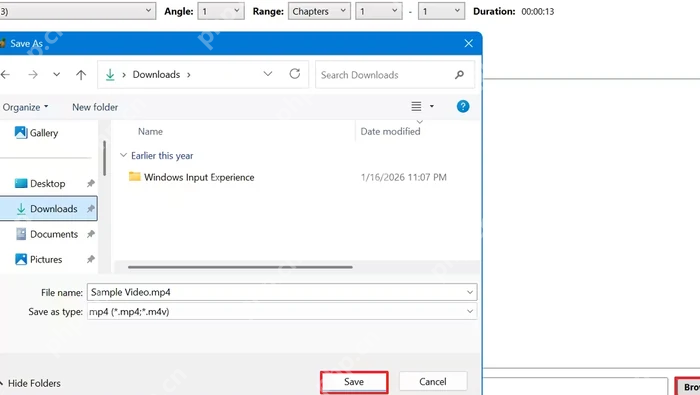Open the File name dropdown arrow

(470, 292)
